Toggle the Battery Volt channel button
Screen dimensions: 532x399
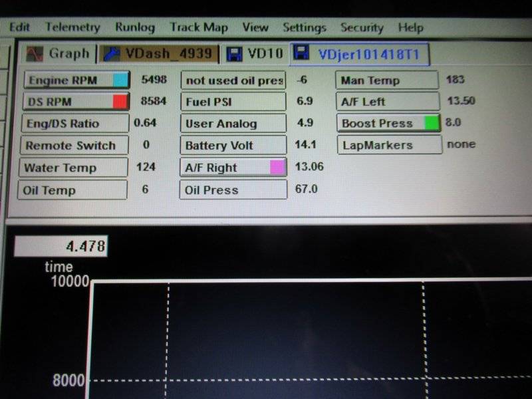pos(233,146)
